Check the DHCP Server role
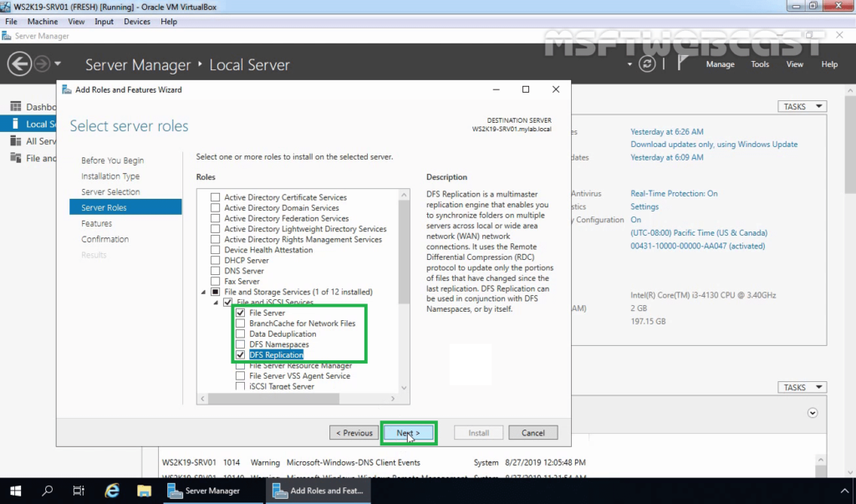The image size is (856, 504). (215, 261)
